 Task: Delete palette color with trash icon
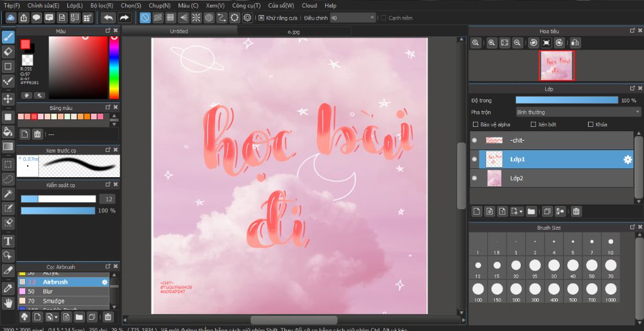tap(37, 134)
